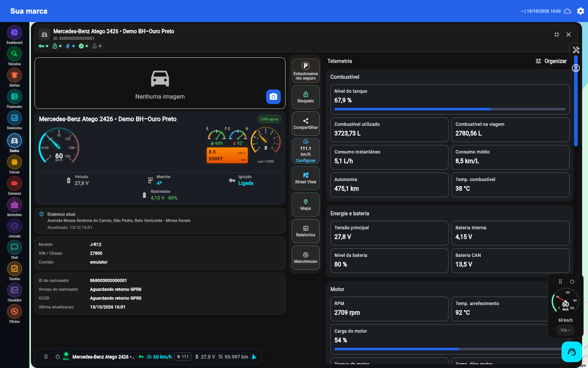588x368 pixels.
Task: Click the navigation arrow in bottom vehicle bar
Action: pyautogui.click(x=254, y=357)
